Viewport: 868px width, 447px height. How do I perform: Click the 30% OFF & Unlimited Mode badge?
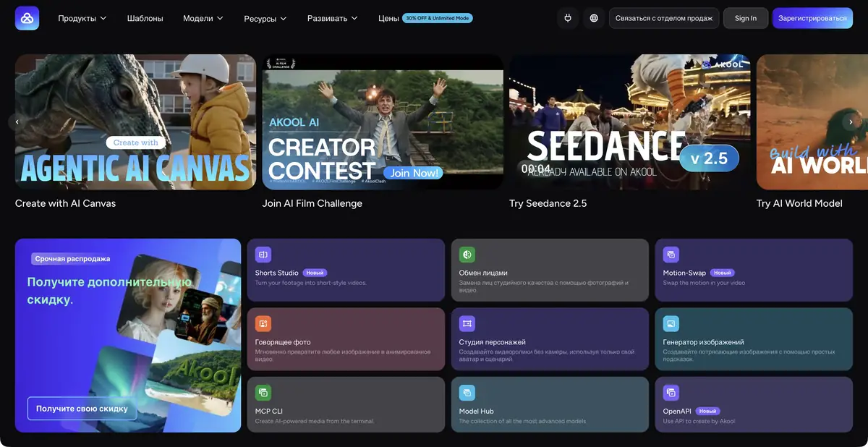438,18
